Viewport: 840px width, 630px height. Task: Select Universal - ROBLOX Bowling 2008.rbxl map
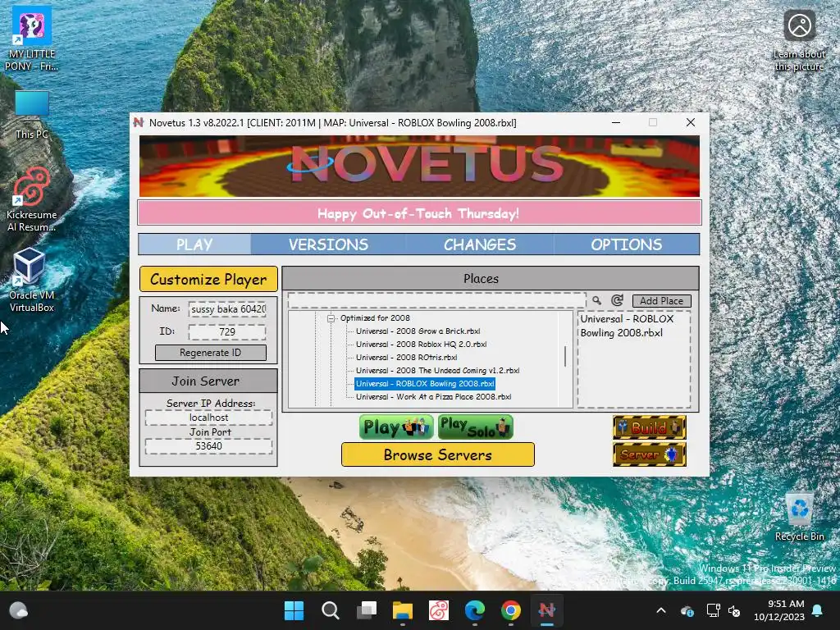pyautogui.click(x=425, y=384)
